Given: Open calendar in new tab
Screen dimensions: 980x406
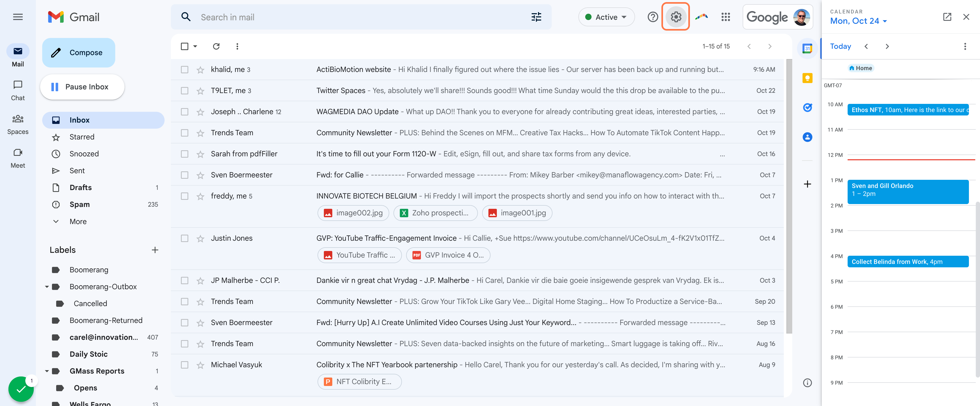Looking at the screenshot, I should [947, 17].
